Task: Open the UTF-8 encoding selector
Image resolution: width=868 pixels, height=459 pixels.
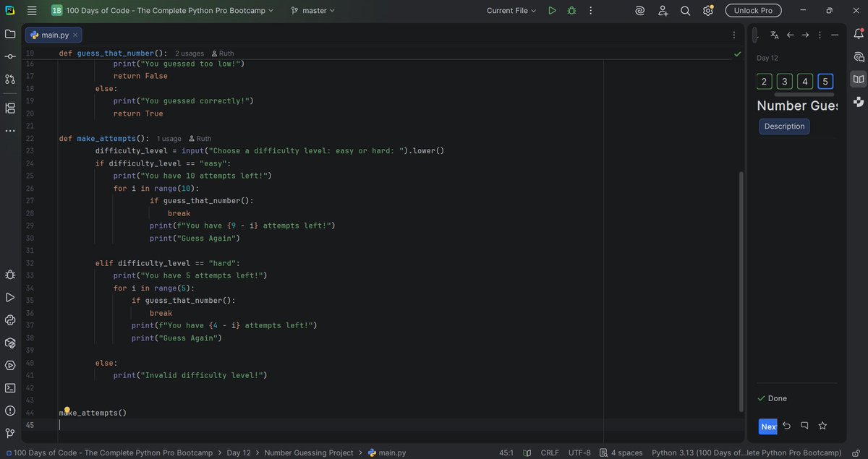Action: tap(579, 452)
